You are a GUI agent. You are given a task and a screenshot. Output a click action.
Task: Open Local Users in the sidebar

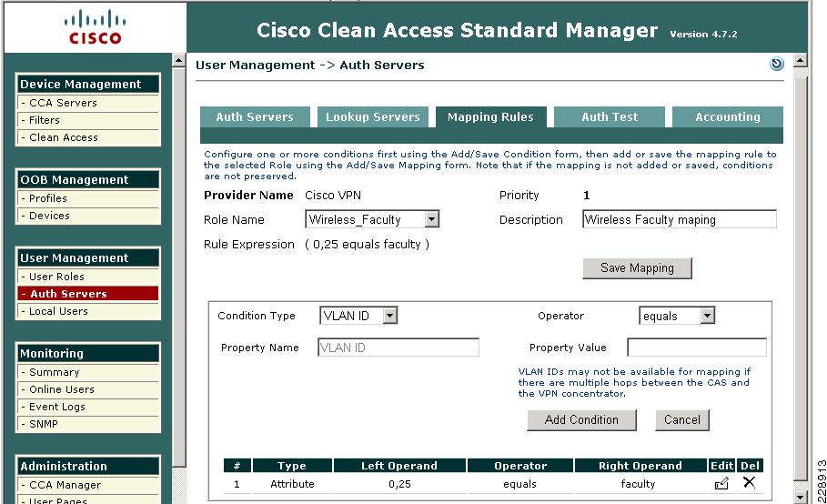coord(88,311)
